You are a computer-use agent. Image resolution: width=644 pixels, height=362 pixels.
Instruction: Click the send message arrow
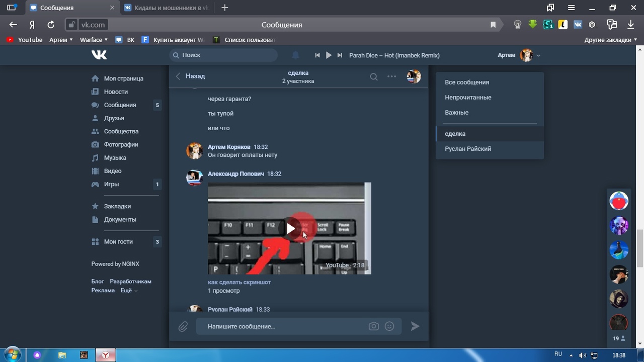415,326
